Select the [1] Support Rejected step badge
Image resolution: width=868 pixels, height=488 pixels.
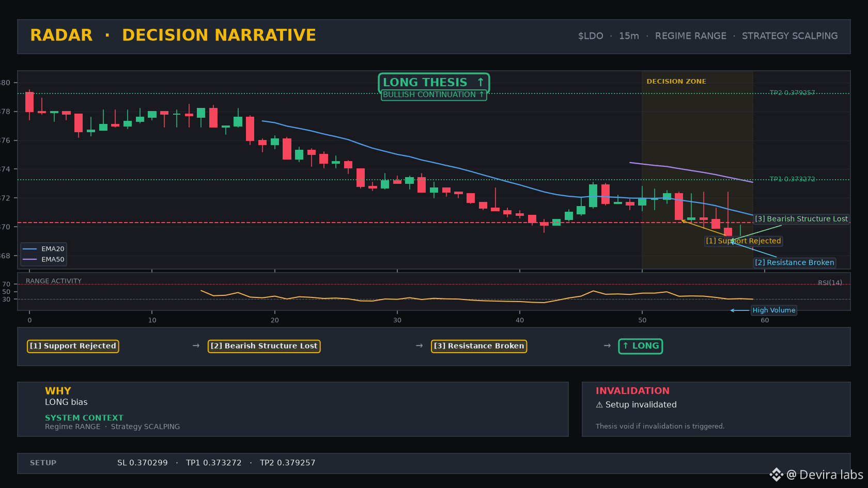pos(73,346)
